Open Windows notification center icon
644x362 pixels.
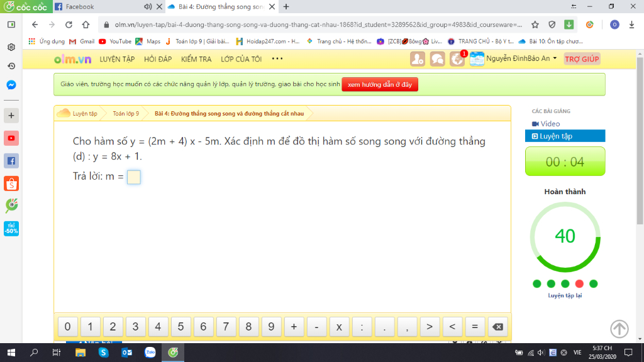pos(628,353)
